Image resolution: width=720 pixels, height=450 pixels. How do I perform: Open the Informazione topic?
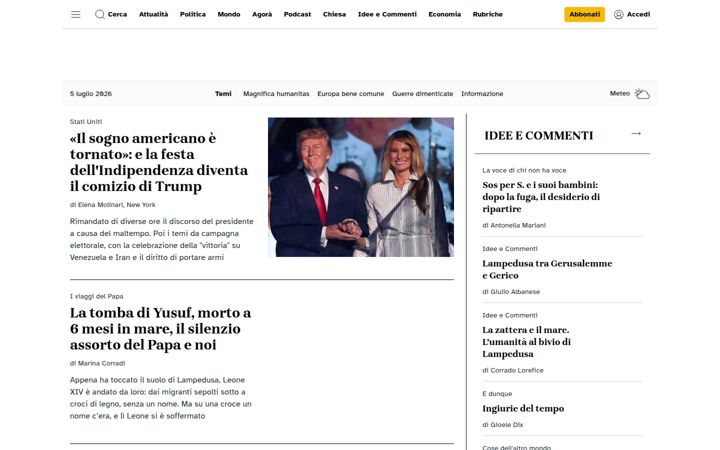click(x=482, y=94)
